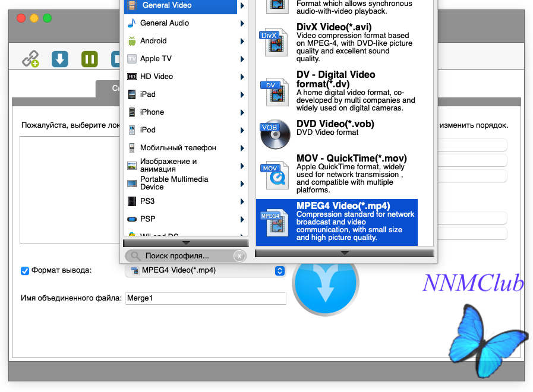Click the DV file icon
The image size is (533, 392).
[275, 91]
